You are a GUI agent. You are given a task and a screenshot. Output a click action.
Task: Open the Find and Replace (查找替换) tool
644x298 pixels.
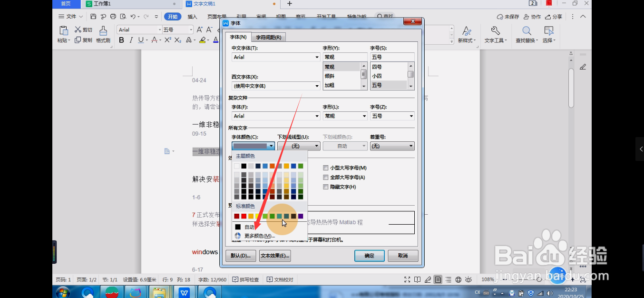pyautogui.click(x=526, y=34)
